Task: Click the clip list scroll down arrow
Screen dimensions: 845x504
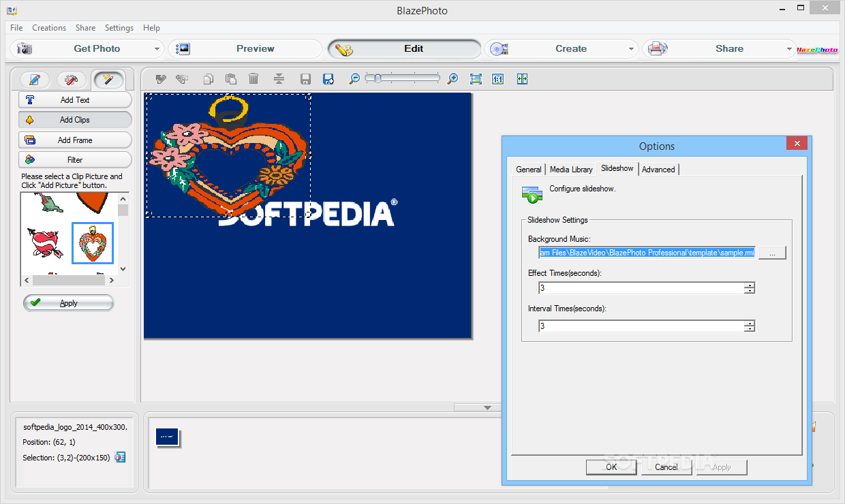Action: pyautogui.click(x=123, y=269)
